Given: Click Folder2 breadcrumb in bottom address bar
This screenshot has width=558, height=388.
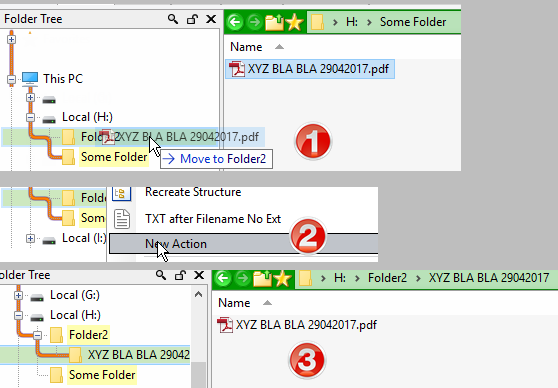Looking at the screenshot, I should 387,278.
